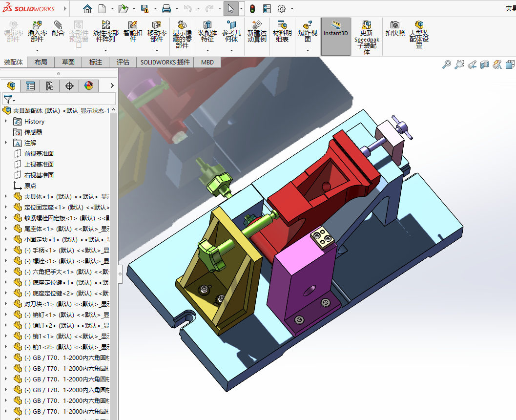Image resolution: width=516 pixels, height=420 pixels.
Task: Click New Motion Study (新建运动算例)
Action: coord(257,32)
